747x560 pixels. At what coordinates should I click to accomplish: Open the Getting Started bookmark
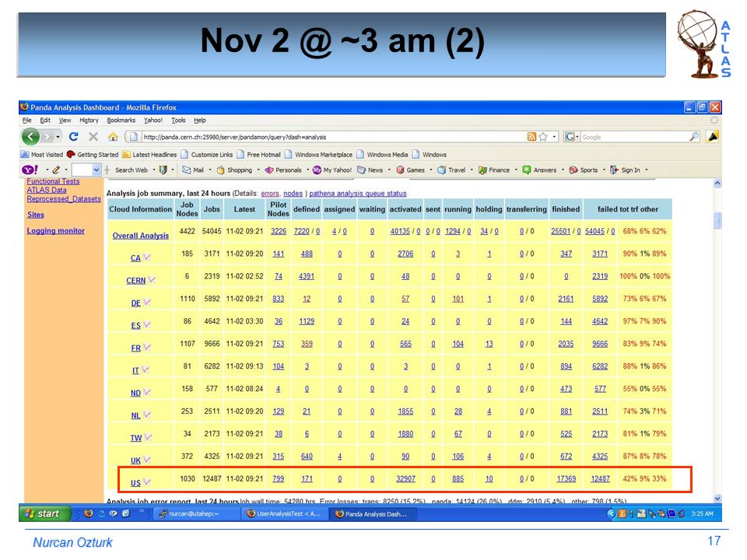click(93, 155)
